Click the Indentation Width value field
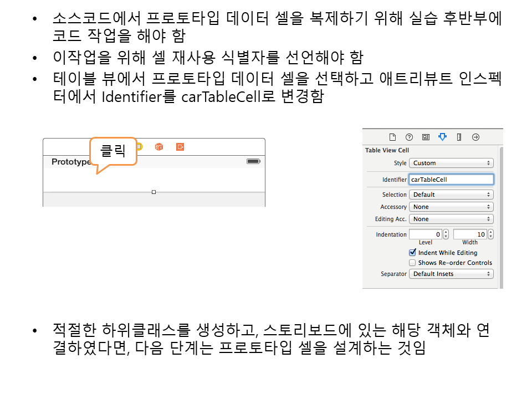This screenshot has height=399, width=532. tap(470, 234)
